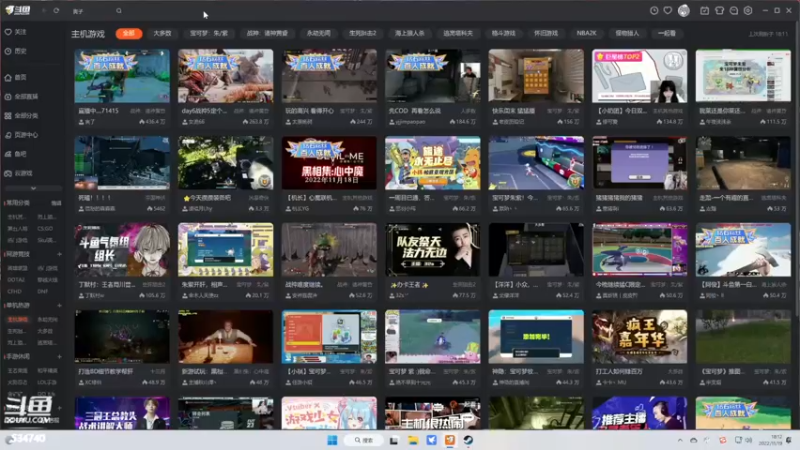Open 页游中心 in sidebar
The height and width of the screenshot is (450, 800).
coord(21,135)
